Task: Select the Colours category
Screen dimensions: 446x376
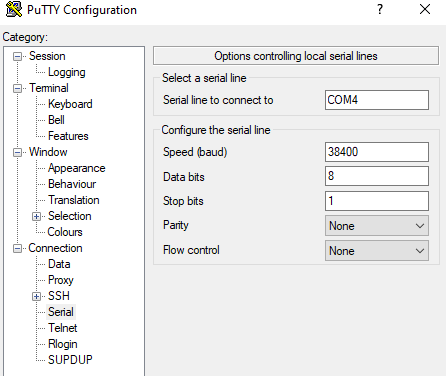Action: click(x=65, y=232)
